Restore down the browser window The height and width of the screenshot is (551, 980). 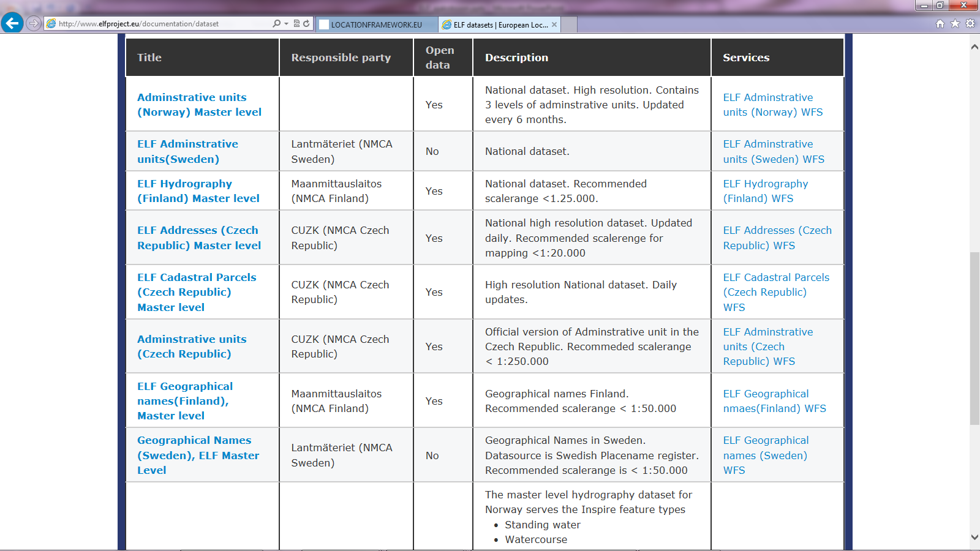click(940, 6)
